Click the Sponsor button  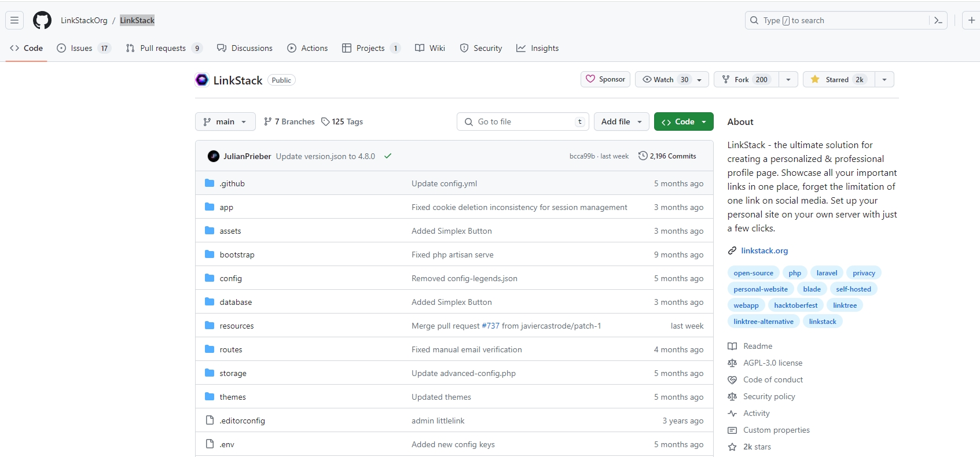click(605, 79)
